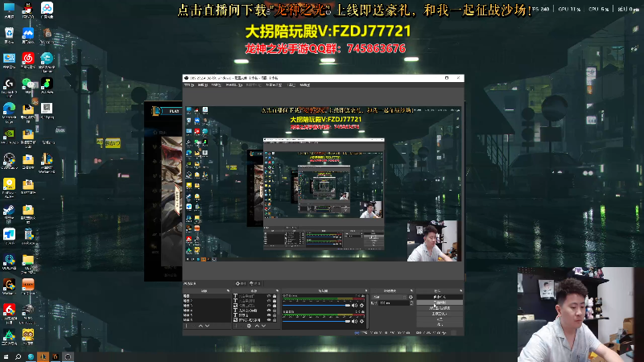Open scene transition properties gear icon

point(411,297)
